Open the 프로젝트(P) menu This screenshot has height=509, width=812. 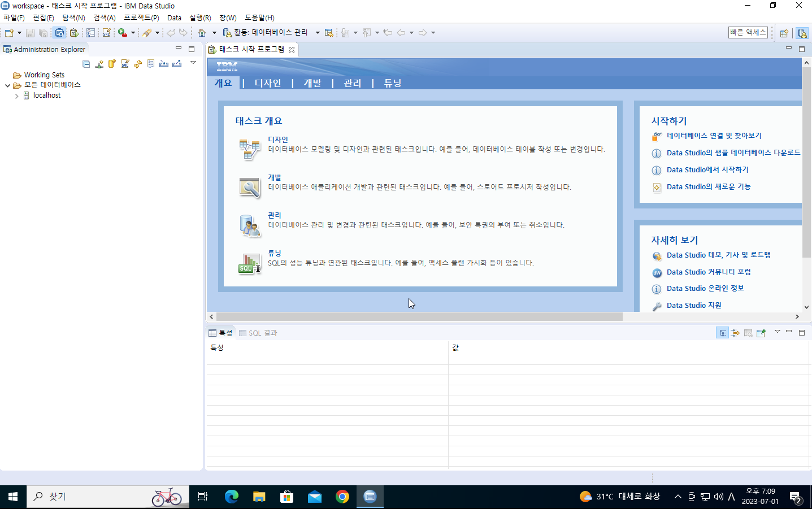click(141, 18)
